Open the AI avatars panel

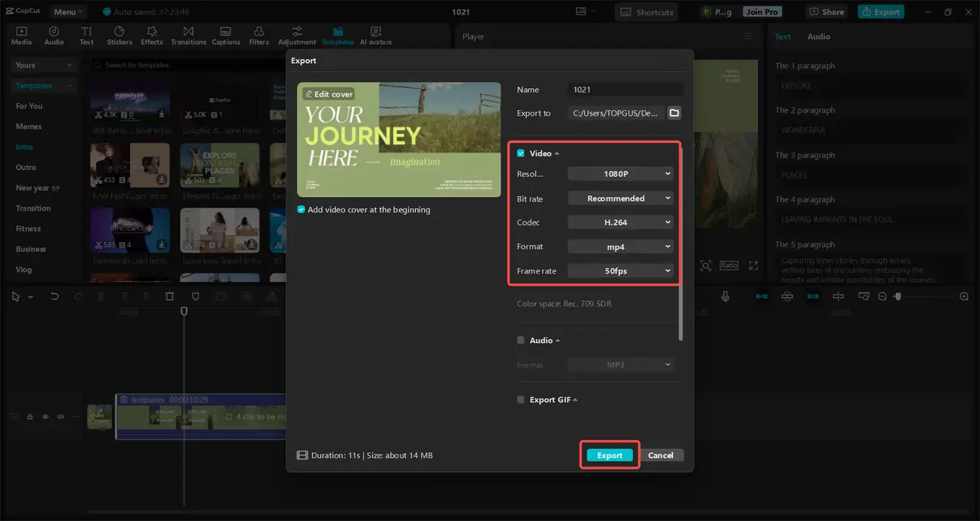click(x=375, y=34)
